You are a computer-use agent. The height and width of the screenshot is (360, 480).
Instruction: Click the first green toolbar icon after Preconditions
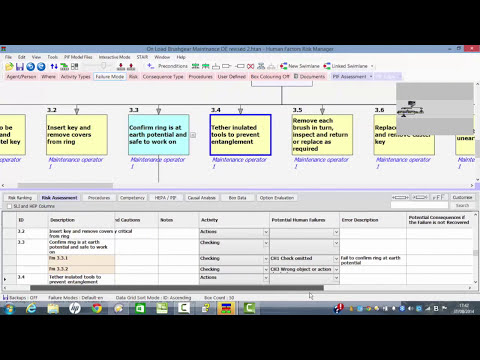click(195, 66)
